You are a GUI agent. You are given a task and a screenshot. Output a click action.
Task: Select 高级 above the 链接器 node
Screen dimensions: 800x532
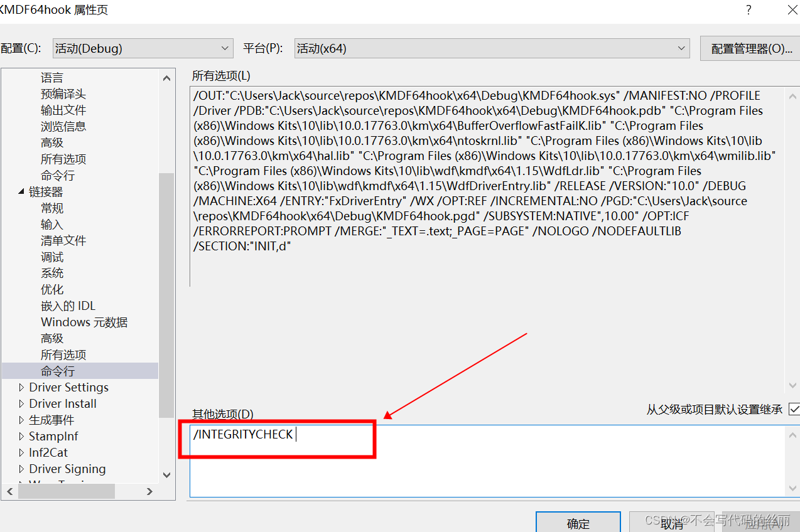point(52,143)
